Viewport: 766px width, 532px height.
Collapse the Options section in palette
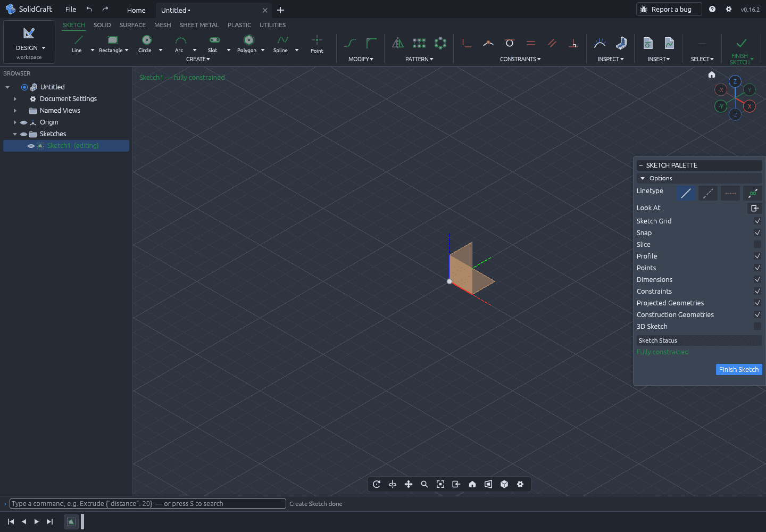[643, 178]
